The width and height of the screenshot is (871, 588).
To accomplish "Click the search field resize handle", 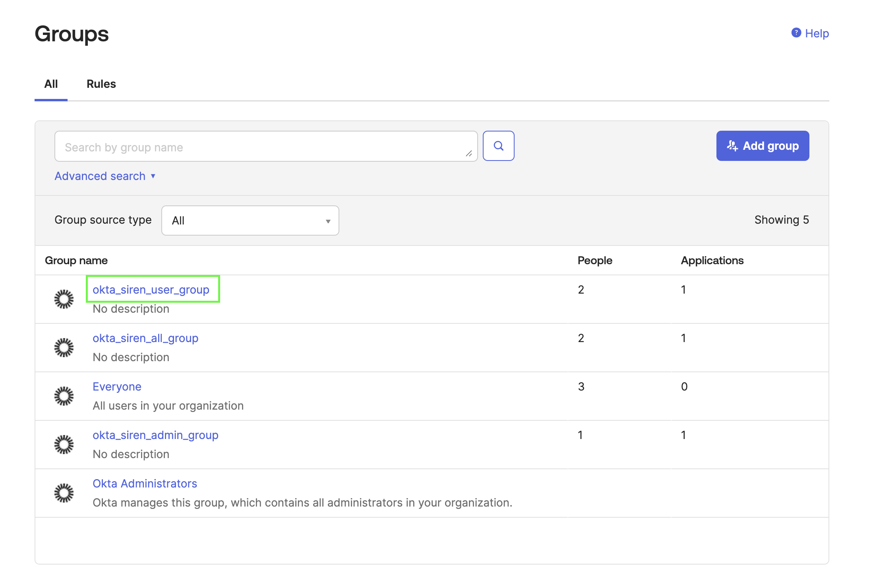I will tap(469, 154).
